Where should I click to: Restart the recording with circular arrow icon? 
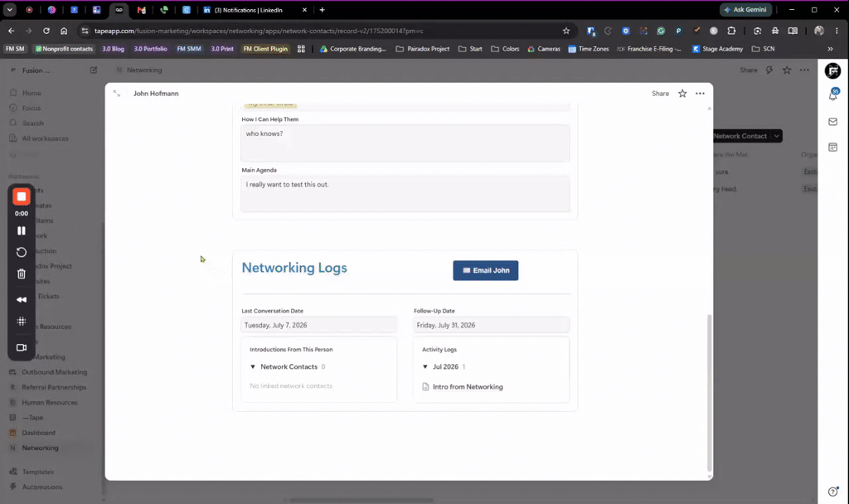pos(21,252)
